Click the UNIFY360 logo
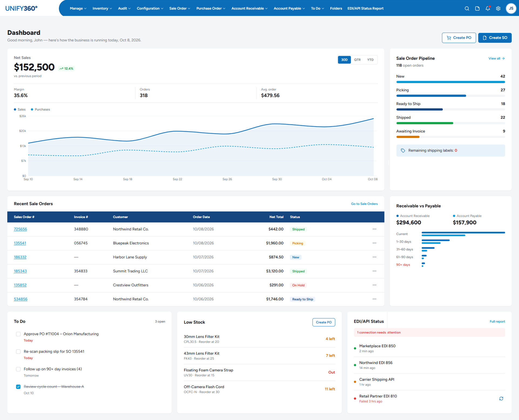 (x=21, y=8)
